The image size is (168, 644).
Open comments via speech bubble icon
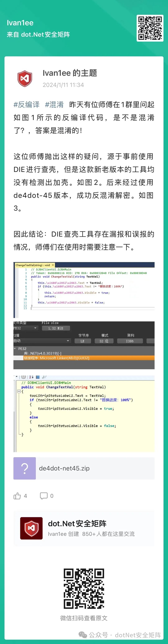pos(44,496)
